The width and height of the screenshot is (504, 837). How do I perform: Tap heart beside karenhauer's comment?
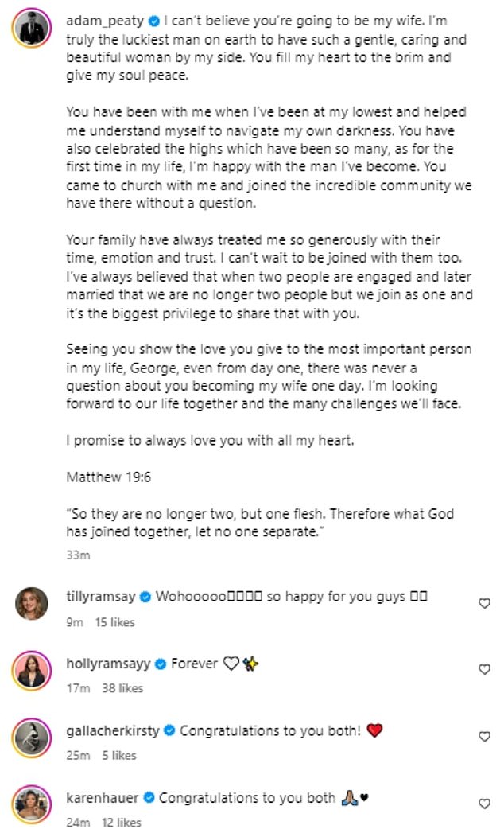tap(484, 804)
